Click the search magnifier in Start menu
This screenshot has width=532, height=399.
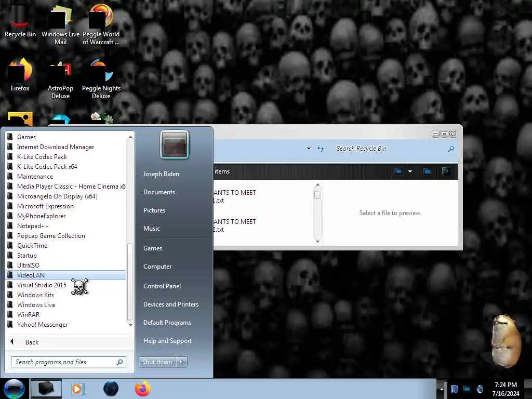(x=120, y=362)
